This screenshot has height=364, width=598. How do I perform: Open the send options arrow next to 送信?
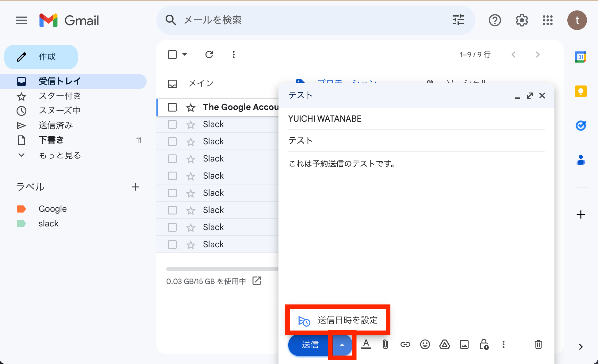(x=342, y=345)
